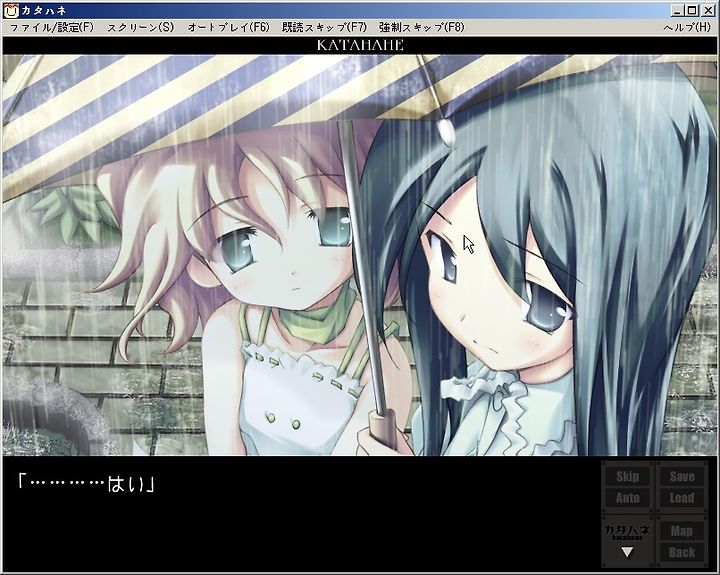Select 既読スキップ(F7) skip read text
Screen dimensions: 720x575
324,28
